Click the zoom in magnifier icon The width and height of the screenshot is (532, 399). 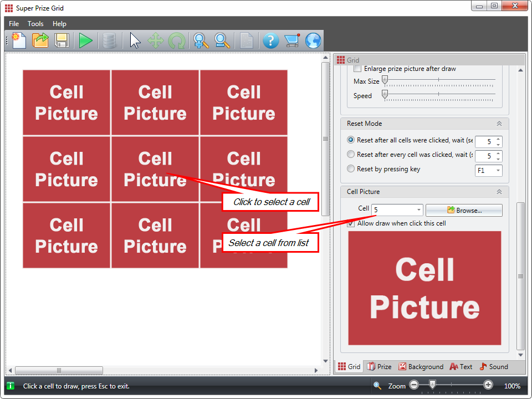201,40
